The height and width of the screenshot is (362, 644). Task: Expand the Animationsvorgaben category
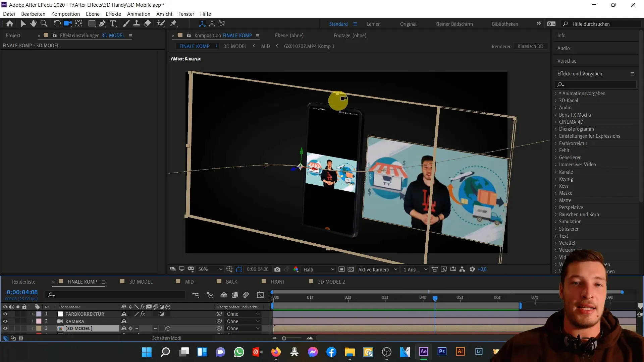point(556,93)
